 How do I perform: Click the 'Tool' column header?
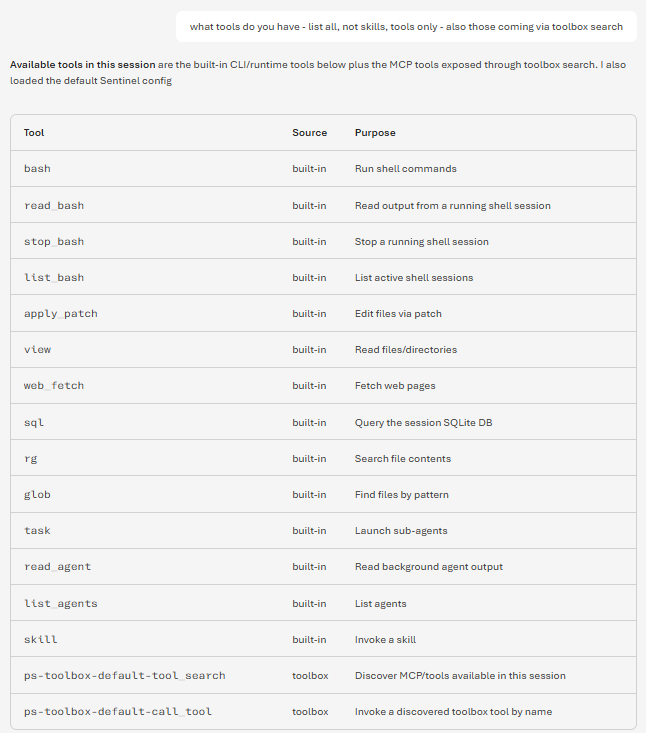[34, 133]
